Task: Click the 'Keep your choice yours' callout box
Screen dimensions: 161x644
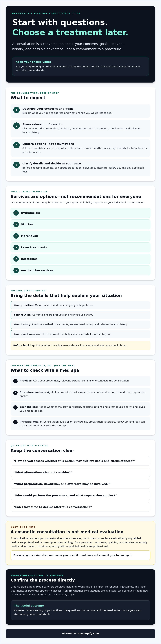Action: [80, 66]
